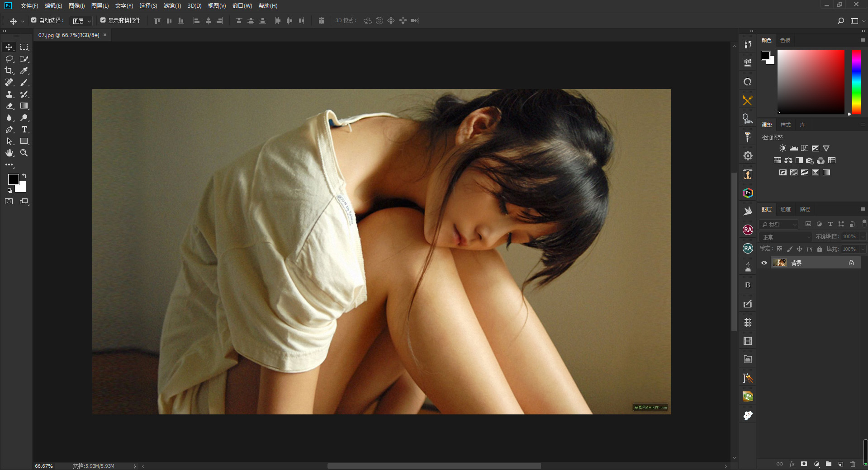Click the 背景 layer thumbnail

pyautogui.click(x=780, y=263)
